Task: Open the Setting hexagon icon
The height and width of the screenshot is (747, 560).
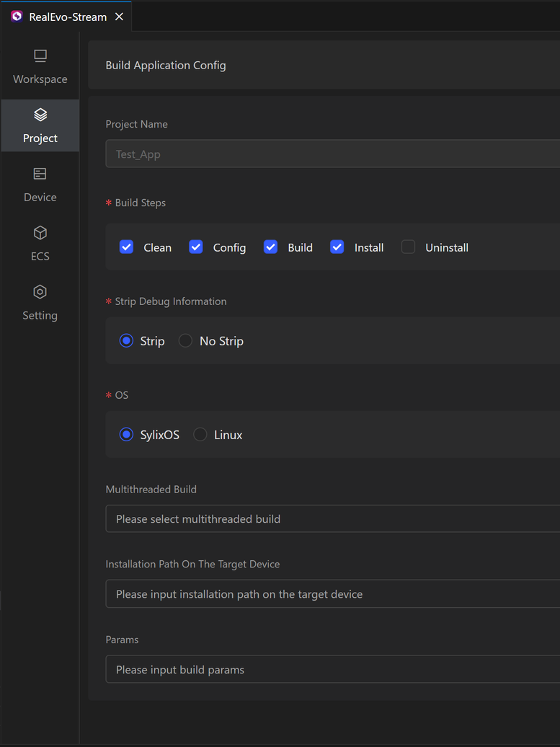Action: (x=40, y=292)
